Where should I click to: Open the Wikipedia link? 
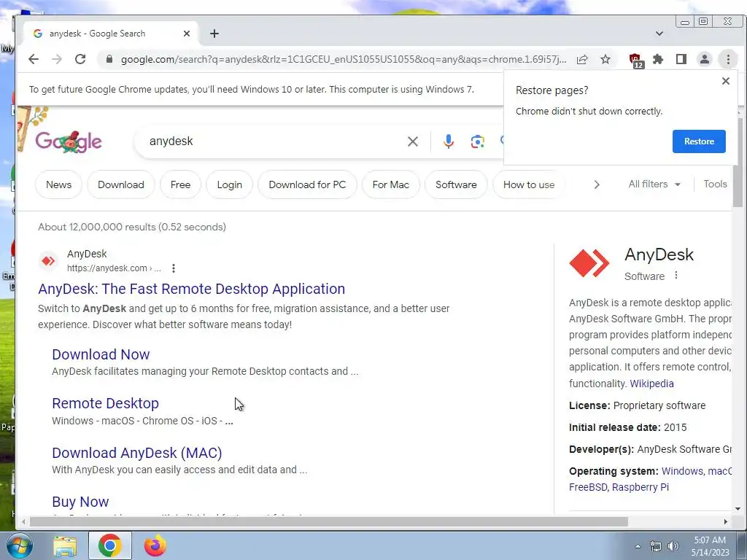coord(651,384)
